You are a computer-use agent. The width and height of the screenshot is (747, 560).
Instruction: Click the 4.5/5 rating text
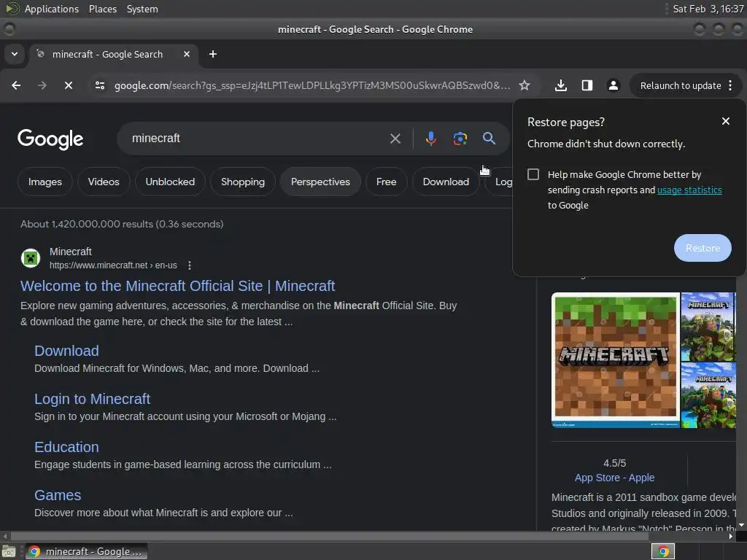[x=614, y=463]
